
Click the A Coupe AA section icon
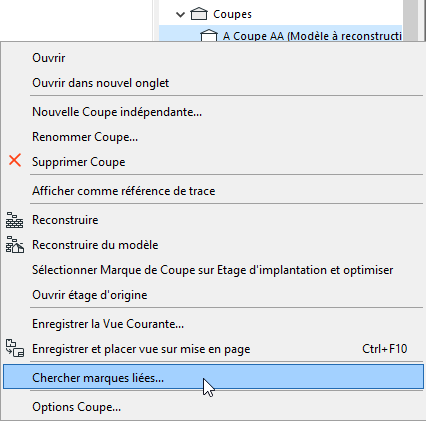209,35
